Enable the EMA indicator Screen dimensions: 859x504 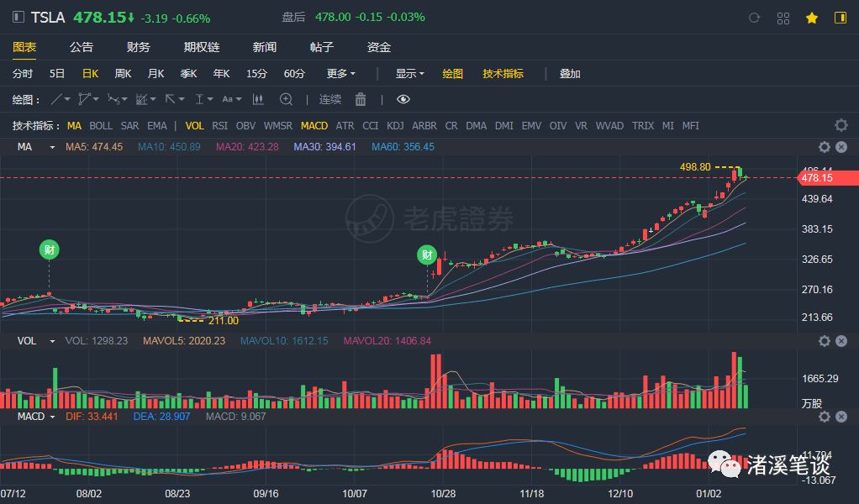point(156,126)
